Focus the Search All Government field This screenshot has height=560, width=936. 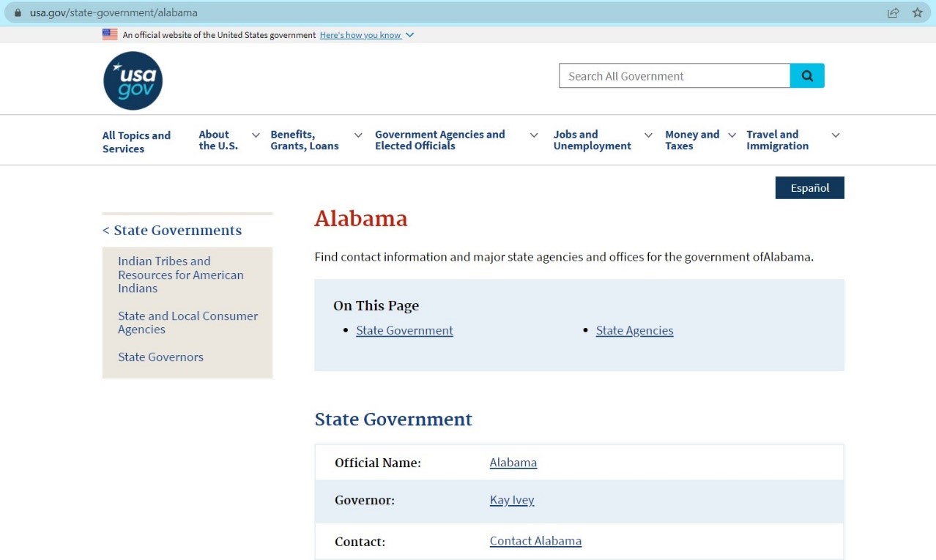click(x=675, y=76)
